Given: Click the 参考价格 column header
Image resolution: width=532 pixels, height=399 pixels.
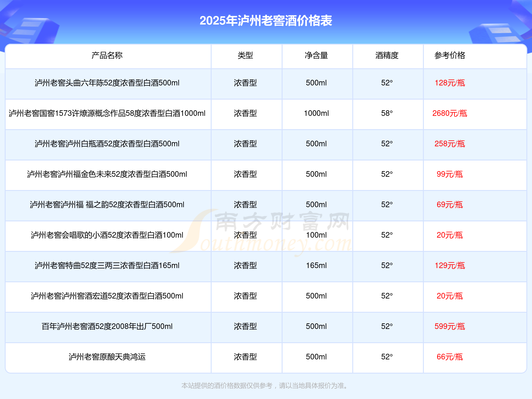Looking at the screenshot, I should click(450, 55).
